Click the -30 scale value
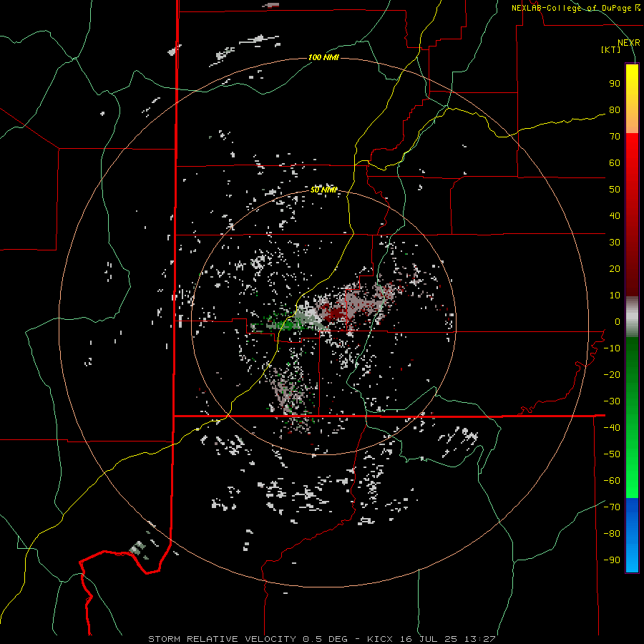 point(612,401)
